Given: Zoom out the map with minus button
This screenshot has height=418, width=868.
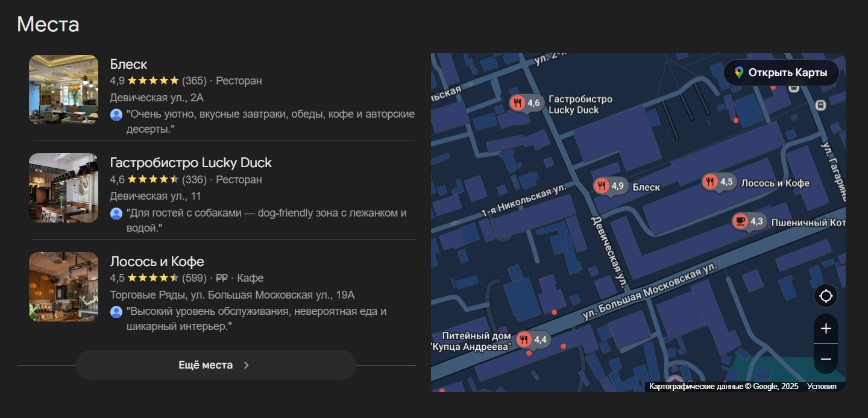Looking at the screenshot, I should (x=826, y=359).
